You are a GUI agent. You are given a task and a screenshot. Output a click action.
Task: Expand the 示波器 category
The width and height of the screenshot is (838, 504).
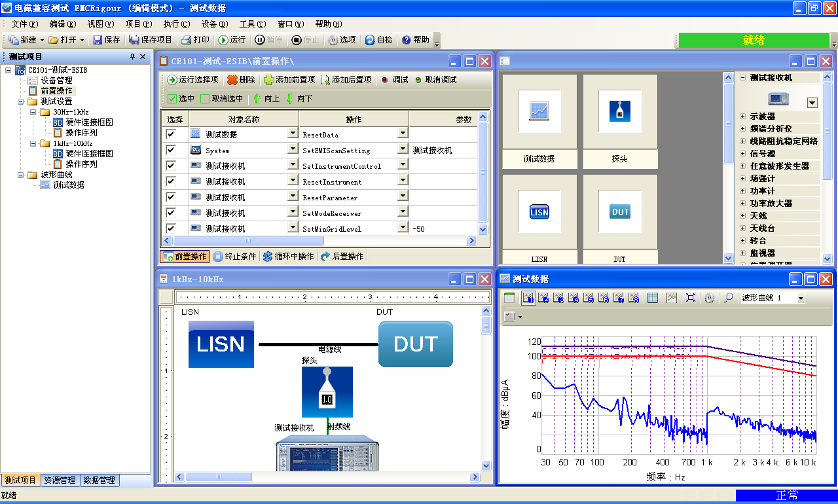click(x=742, y=117)
